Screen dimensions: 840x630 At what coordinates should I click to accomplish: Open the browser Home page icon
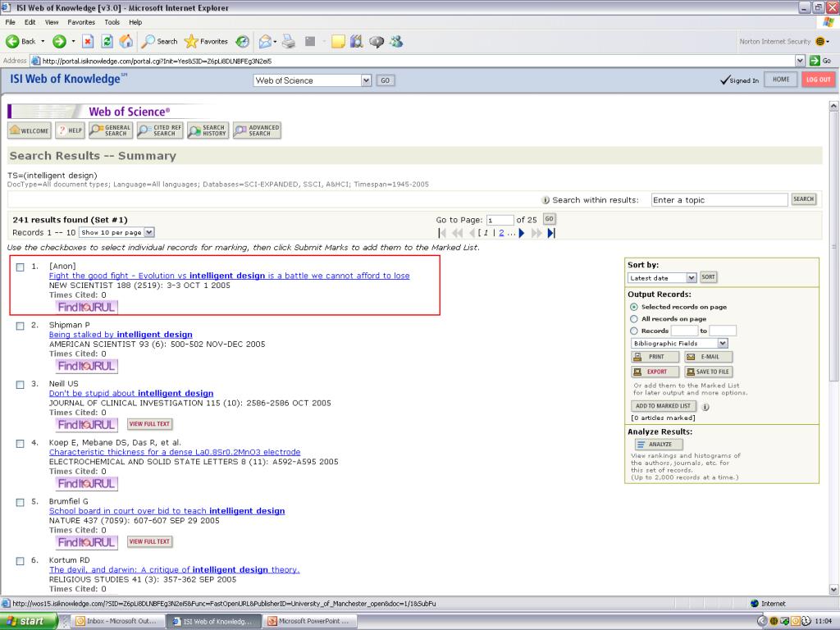point(126,41)
